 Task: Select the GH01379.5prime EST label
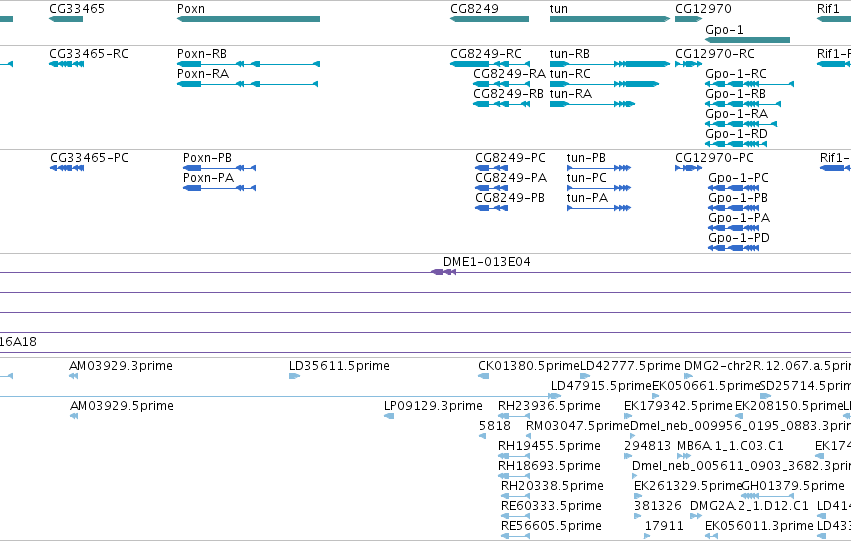[x=793, y=486]
